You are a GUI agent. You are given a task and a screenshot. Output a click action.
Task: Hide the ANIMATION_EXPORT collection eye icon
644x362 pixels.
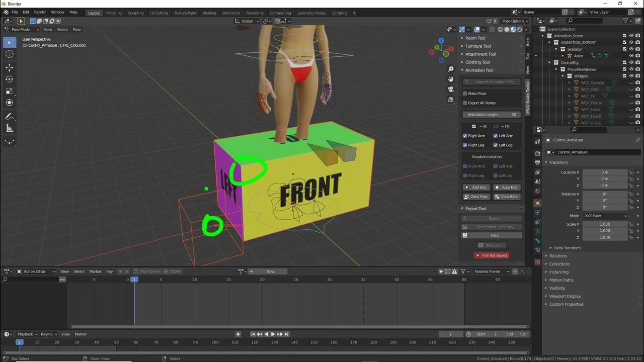(x=631, y=42)
